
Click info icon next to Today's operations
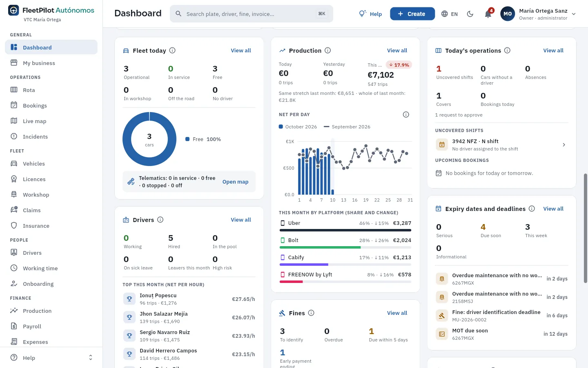pos(507,50)
